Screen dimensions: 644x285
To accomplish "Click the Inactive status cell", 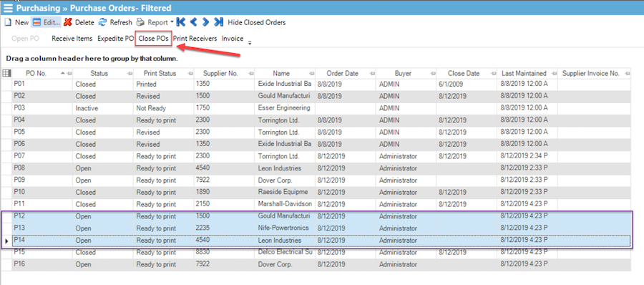I will 103,108.
